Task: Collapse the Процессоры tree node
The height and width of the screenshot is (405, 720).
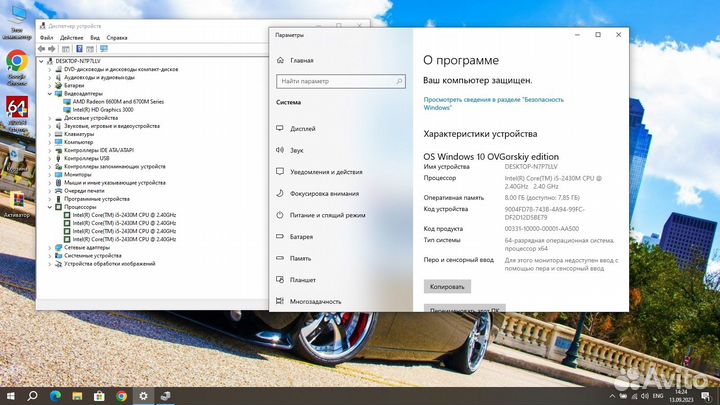Action: click(x=50, y=206)
